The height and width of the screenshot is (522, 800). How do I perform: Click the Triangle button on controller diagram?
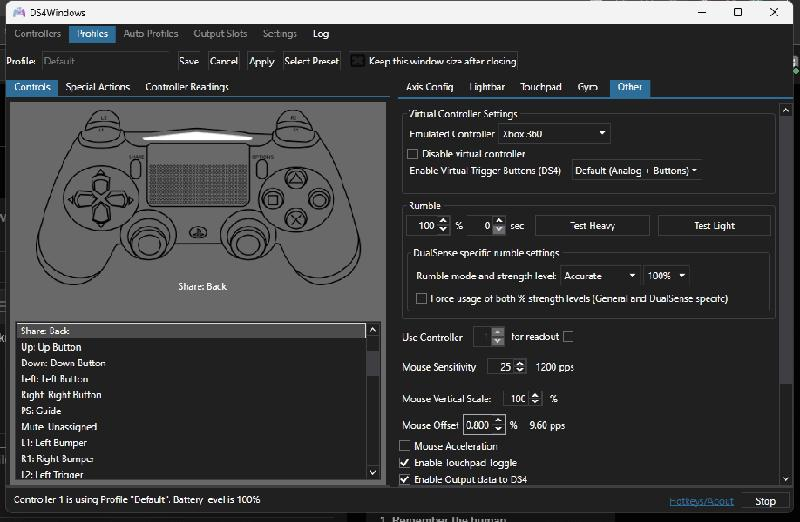pos(295,179)
